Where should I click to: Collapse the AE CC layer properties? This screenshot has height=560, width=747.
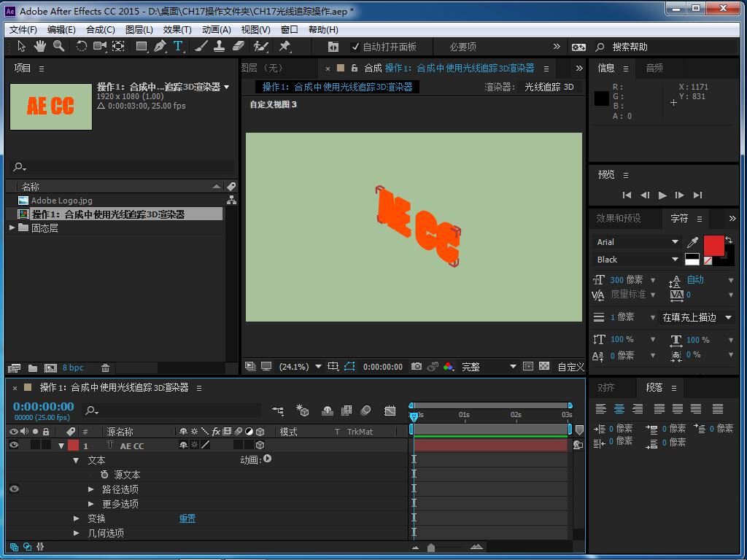coord(61,446)
